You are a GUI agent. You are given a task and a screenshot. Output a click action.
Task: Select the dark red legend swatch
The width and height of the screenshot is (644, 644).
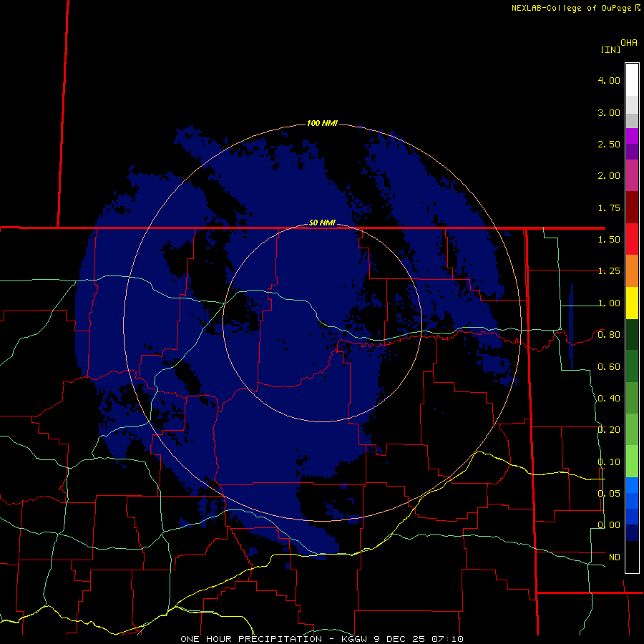click(x=632, y=208)
